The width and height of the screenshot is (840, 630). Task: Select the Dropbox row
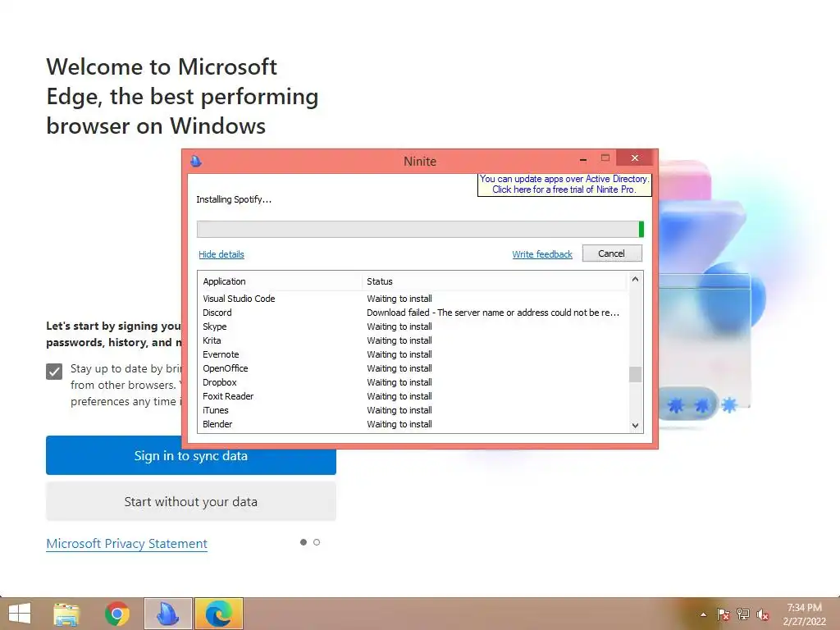pos(413,382)
